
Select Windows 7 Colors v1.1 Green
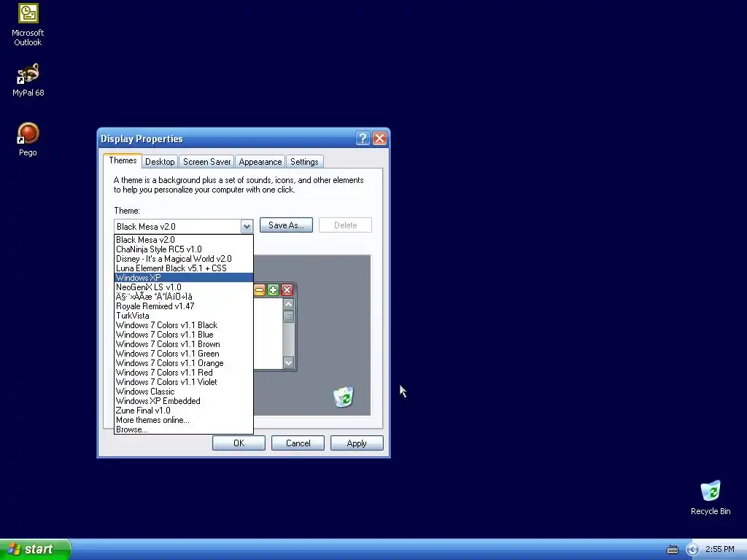click(183, 354)
